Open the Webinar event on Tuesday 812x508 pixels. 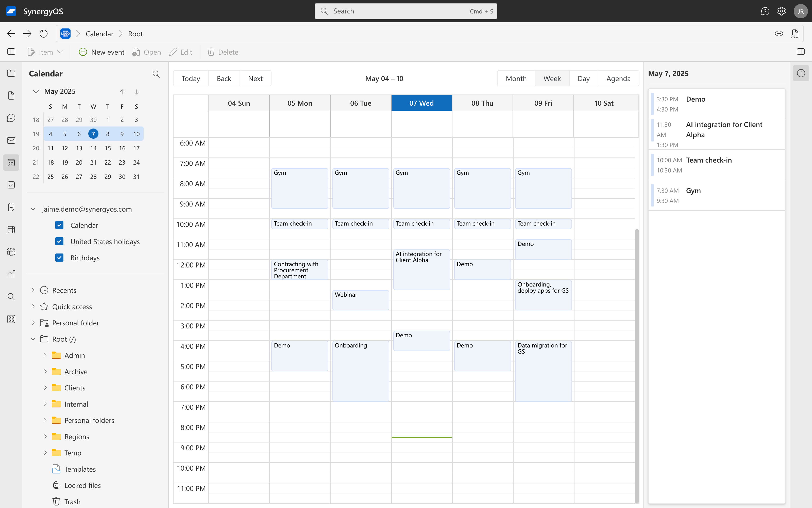pyautogui.click(x=361, y=300)
